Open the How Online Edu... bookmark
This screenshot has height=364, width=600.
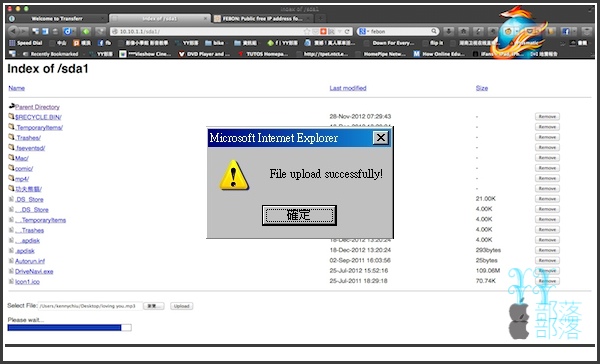[439, 54]
